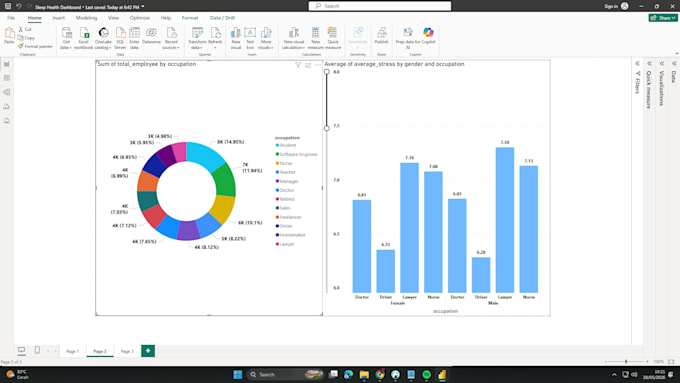The image size is (680, 383).
Task: Click the Lawyer legend entry
Action: (x=285, y=244)
